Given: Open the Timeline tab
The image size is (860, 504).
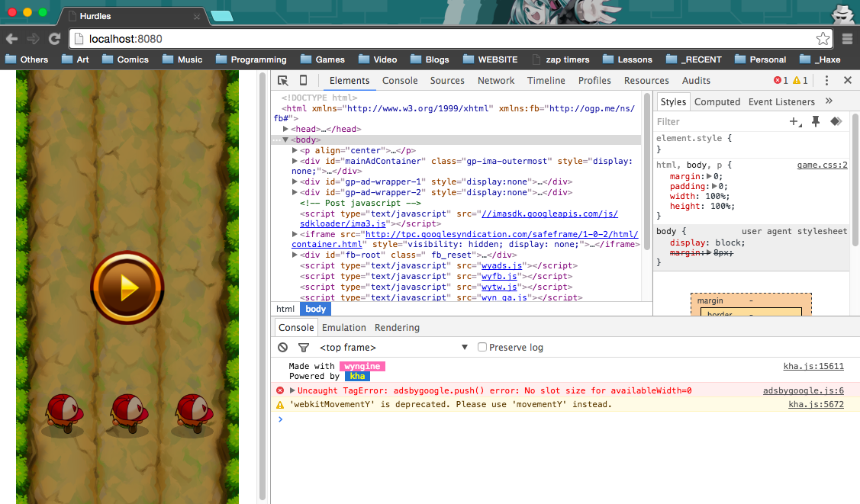Looking at the screenshot, I should (x=546, y=81).
